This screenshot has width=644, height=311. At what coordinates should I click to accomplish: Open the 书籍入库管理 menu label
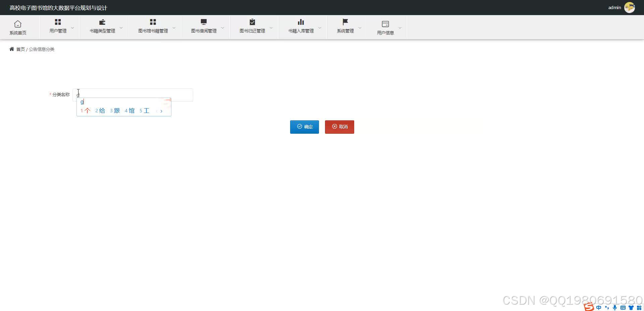tap(301, 31)
